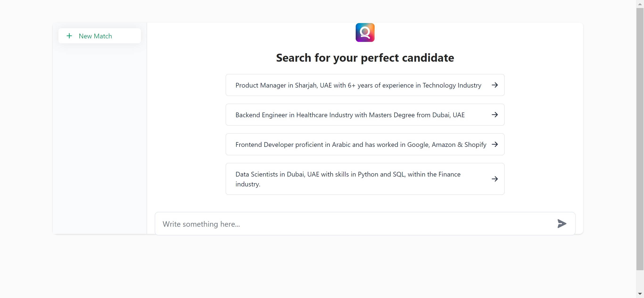
Task: Choose the Backend Engineer in Healthcare suggestion text
Action: coord(350,115)
